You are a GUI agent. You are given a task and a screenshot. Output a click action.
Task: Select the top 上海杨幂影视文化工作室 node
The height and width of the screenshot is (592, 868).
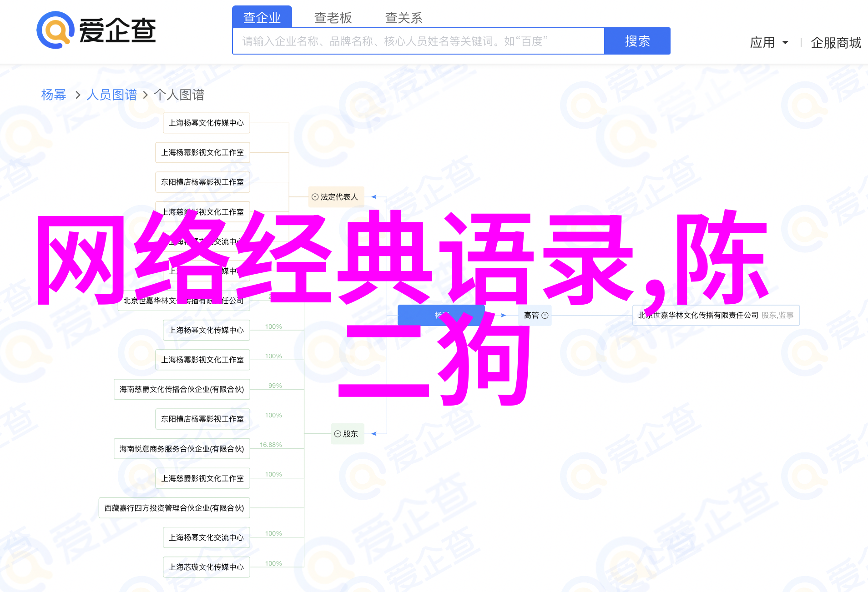click(x=203, y=152)
